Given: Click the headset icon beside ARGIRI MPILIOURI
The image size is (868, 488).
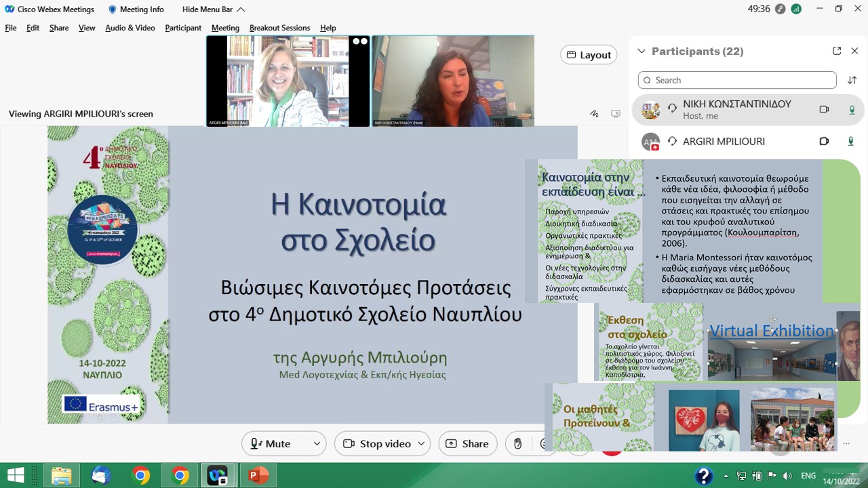Looking at the screenshot, I should coord(672,141).
